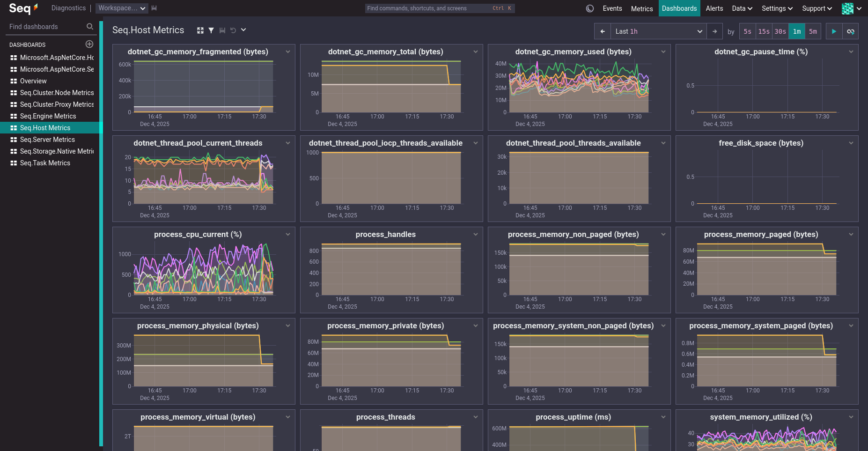This screenshot has height=451, width=868.
Task: Open the dark mode toggle in the top bar
Action: point(590,8)
